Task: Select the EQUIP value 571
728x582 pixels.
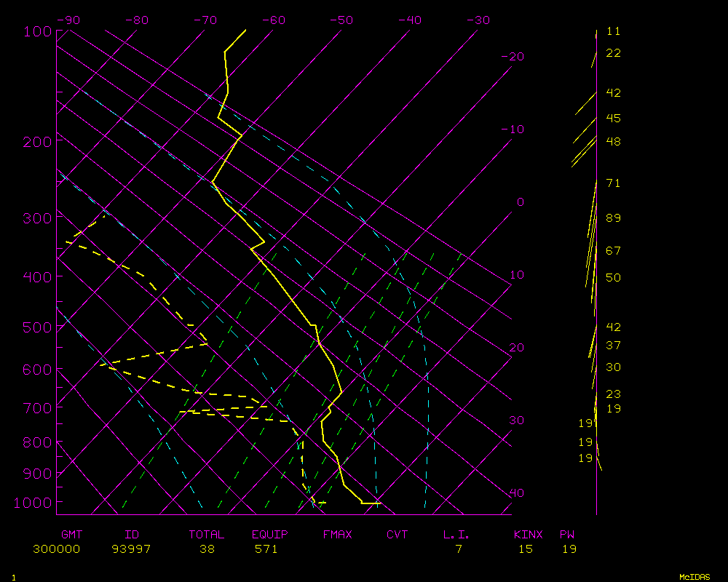Action: coord(266,549)
